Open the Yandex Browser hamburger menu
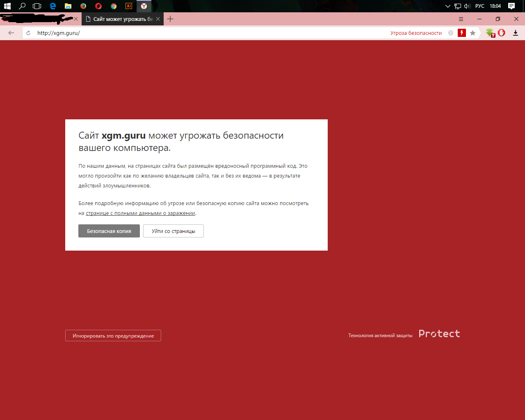 pos(461,19)
